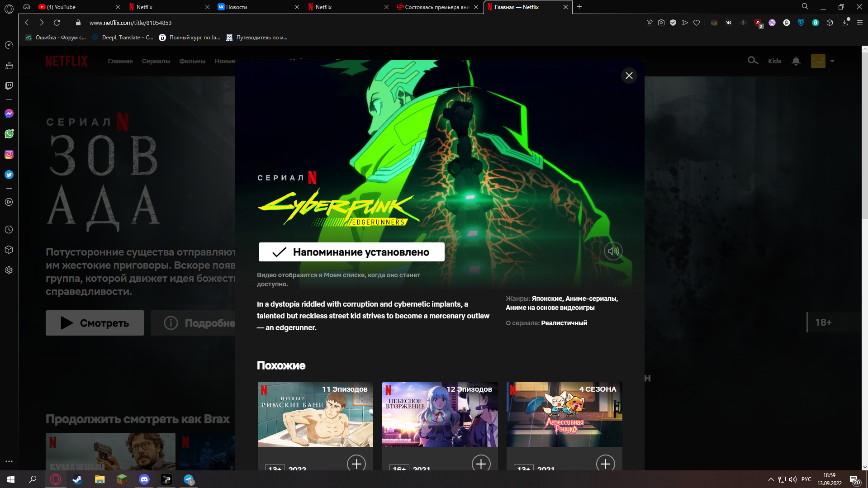Image resolution: width=868 pixels, height=488 pixels.
Task: Open the system volume control
Action: pos(793,479)
